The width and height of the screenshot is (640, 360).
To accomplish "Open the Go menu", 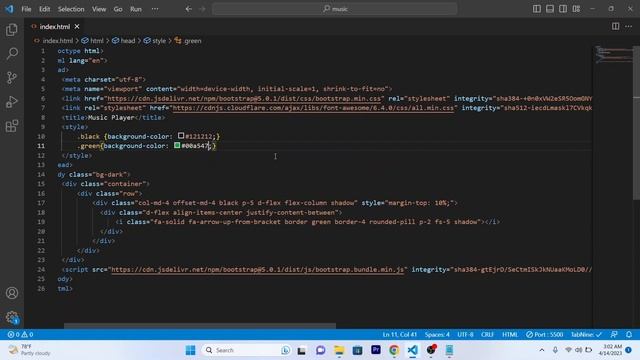I will pyautogui.click(x=118, y=9).
